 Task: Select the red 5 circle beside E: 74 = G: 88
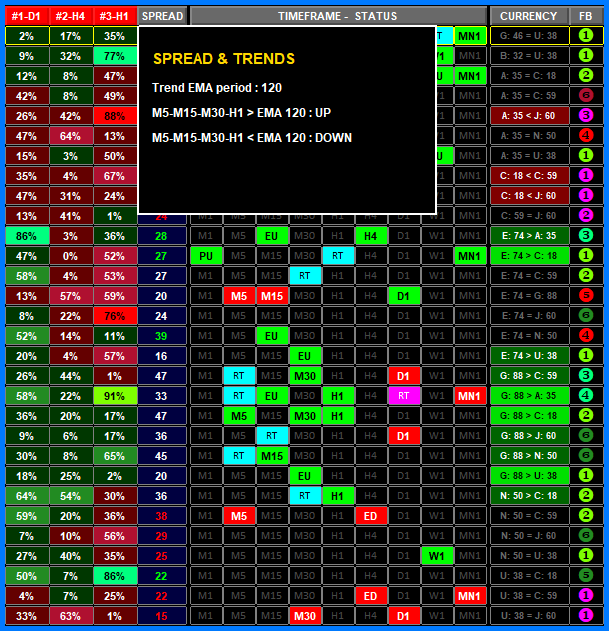[x=586, y=295]
